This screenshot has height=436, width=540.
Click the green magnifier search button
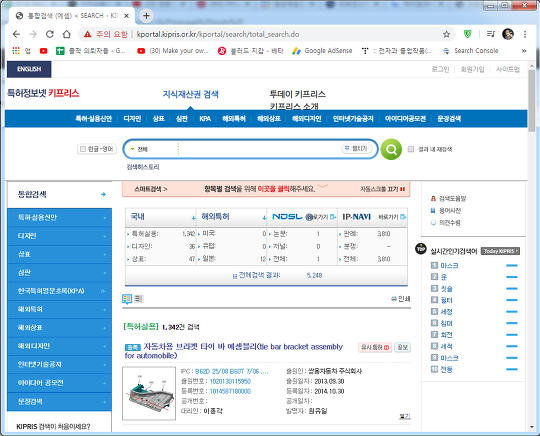tap(391, 149)
